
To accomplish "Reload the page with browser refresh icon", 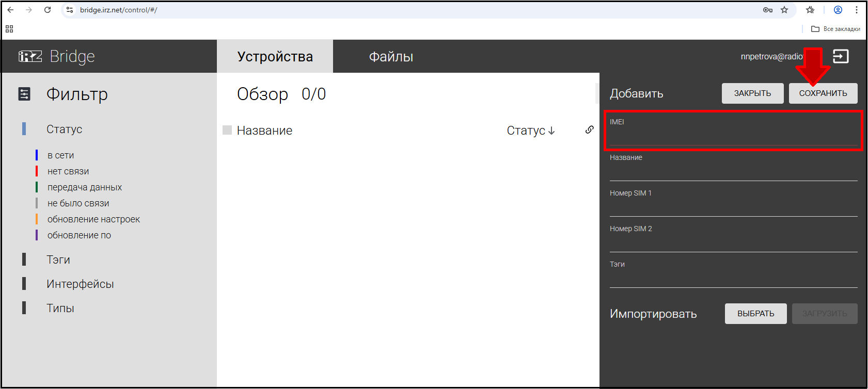I will [x=48, y=10].
